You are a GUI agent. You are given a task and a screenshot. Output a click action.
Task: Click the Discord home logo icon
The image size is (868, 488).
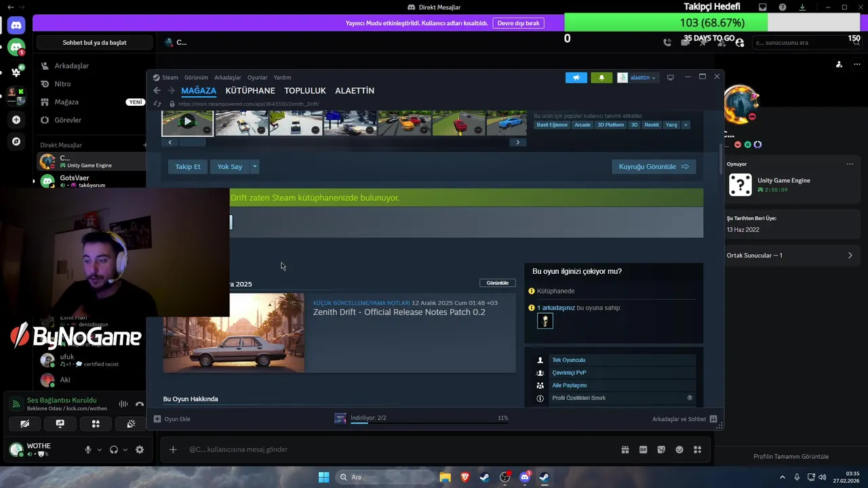[16, 25]
